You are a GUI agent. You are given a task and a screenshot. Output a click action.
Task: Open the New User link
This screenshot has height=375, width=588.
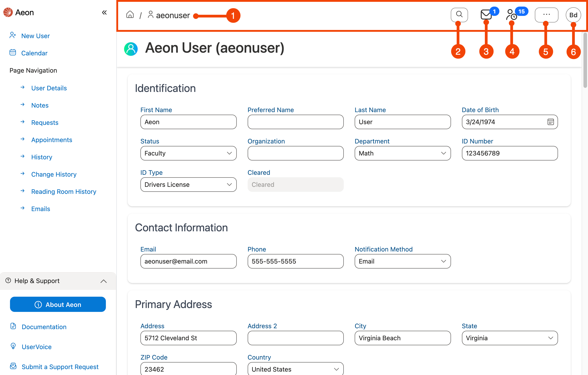[x=35, y=36]
